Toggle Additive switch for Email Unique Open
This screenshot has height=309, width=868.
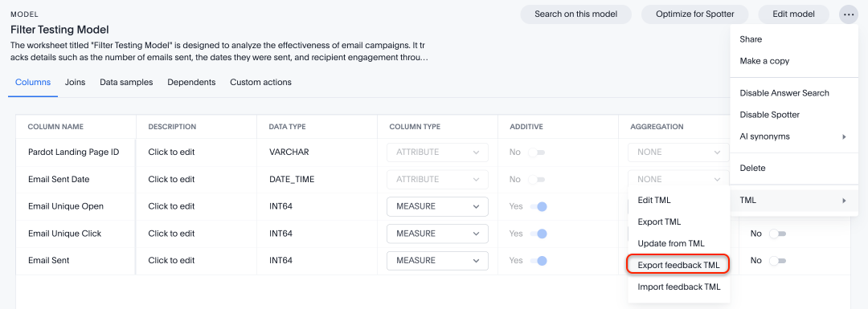click(538, 206)
